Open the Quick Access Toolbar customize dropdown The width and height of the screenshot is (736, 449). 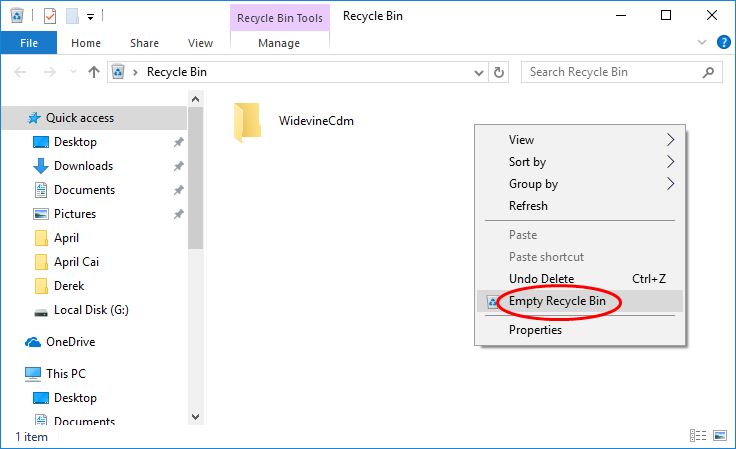(90, 17)
